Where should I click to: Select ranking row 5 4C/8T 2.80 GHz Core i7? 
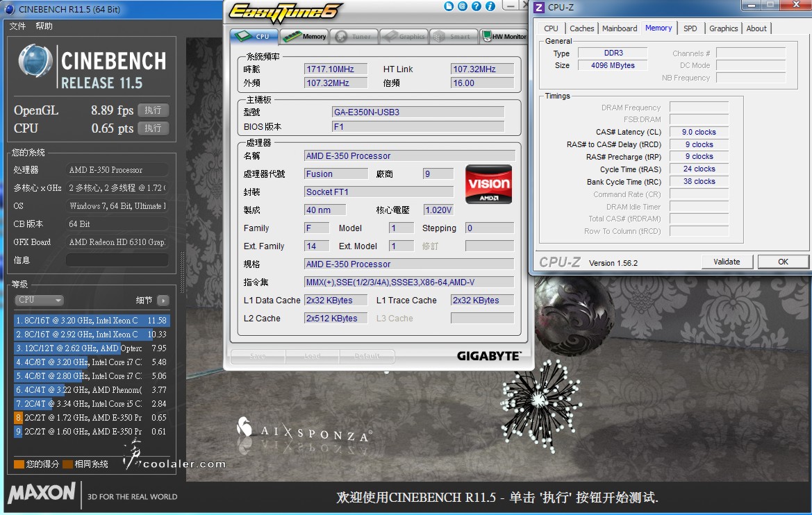[x=92, y=375]
